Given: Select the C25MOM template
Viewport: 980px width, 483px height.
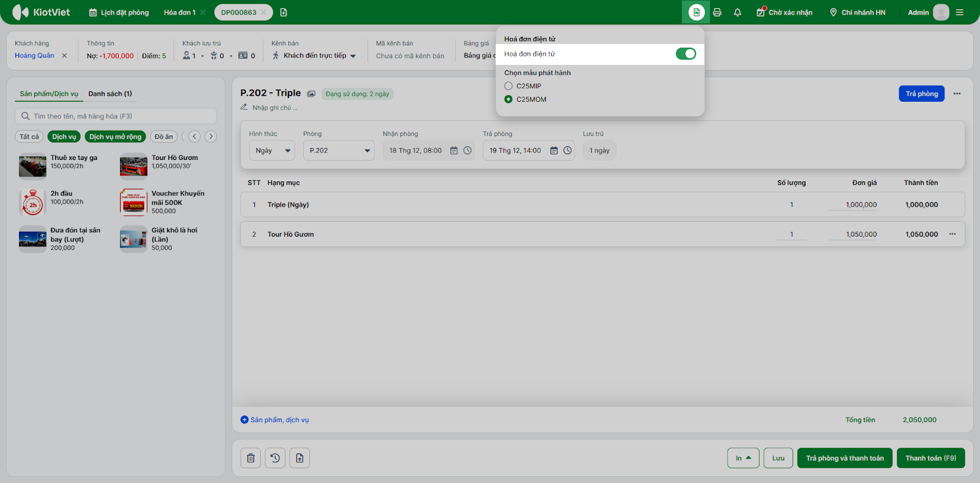Looking at the screenshot, I should [x=508, y=99].
